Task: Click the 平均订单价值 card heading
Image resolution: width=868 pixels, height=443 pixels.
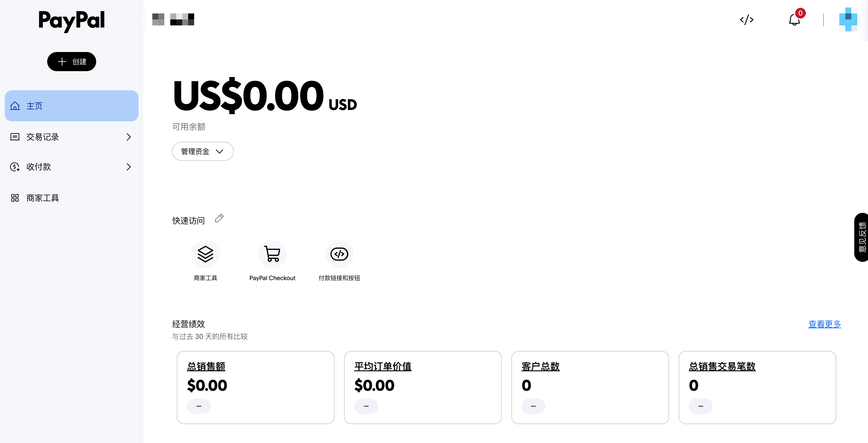Action: pos(382,366)
